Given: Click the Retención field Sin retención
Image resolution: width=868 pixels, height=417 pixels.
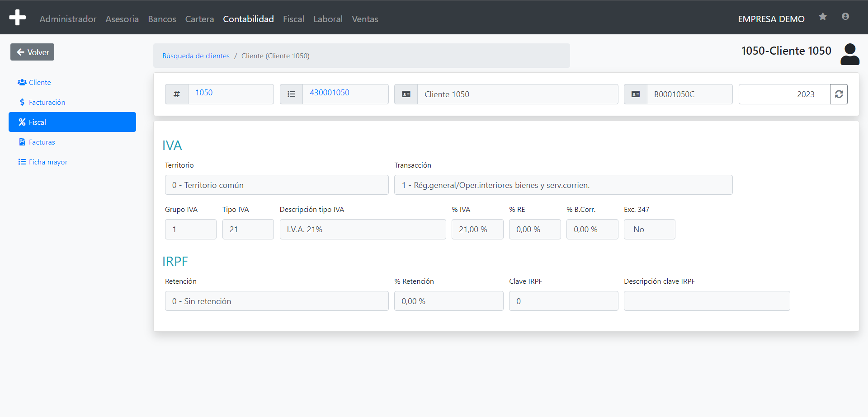Looking at the screenshot, I should 277,301.
